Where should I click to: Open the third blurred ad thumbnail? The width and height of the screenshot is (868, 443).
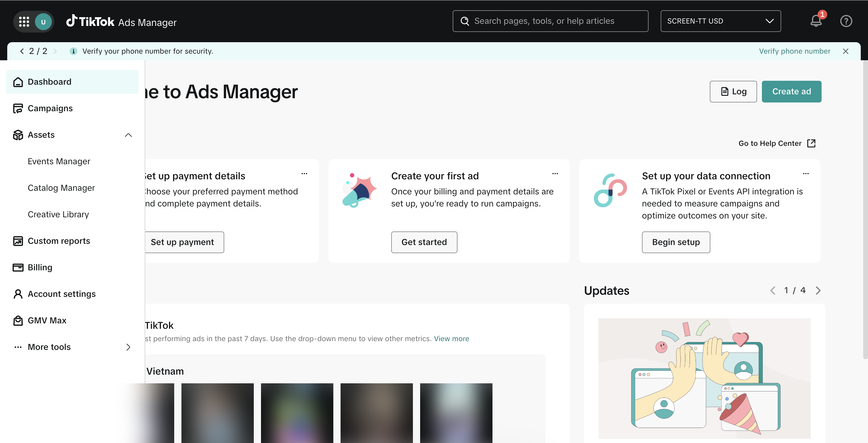(297, 413)
